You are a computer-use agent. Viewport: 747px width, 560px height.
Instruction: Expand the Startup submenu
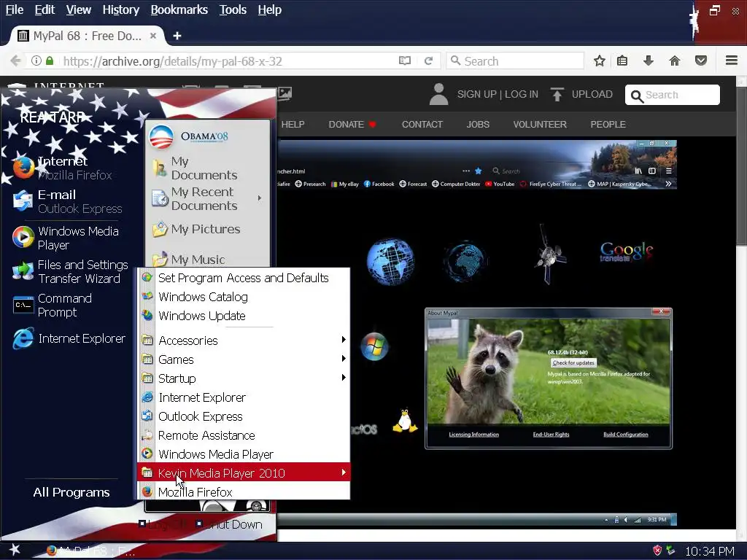(x=344, y=378)
